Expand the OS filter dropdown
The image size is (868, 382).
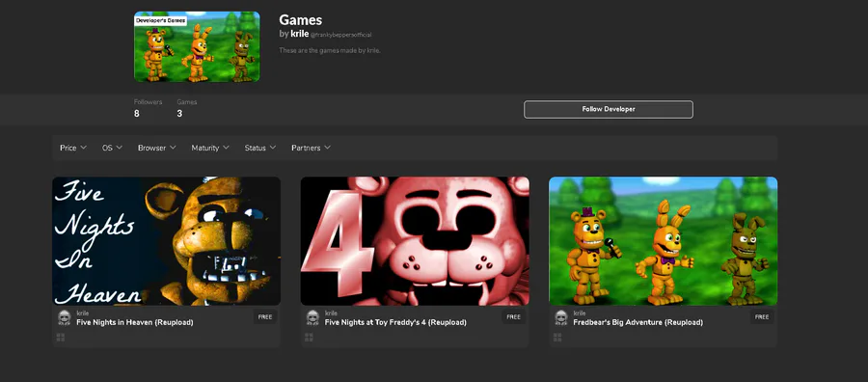pos(113,148)
